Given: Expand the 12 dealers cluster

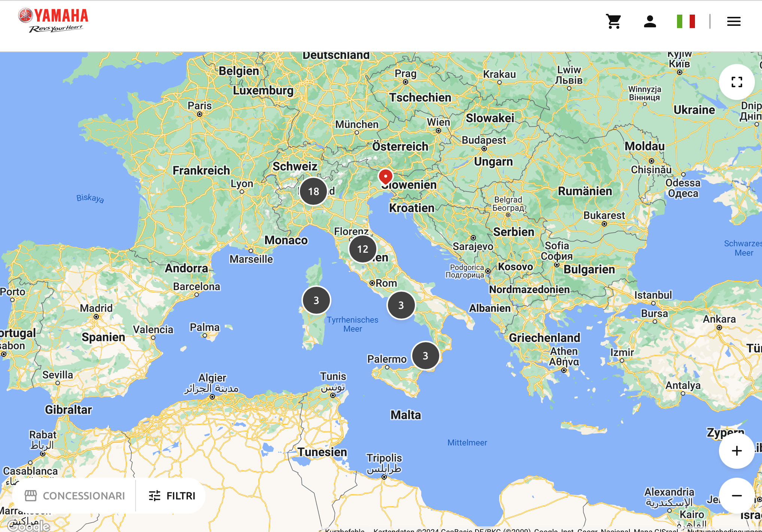Looking at the screenshot, I should [x=362, y=249].
